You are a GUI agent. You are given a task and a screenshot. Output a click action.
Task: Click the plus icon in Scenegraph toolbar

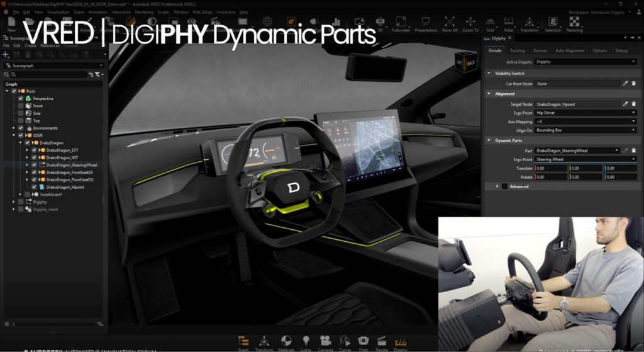[x=6, y=54]
